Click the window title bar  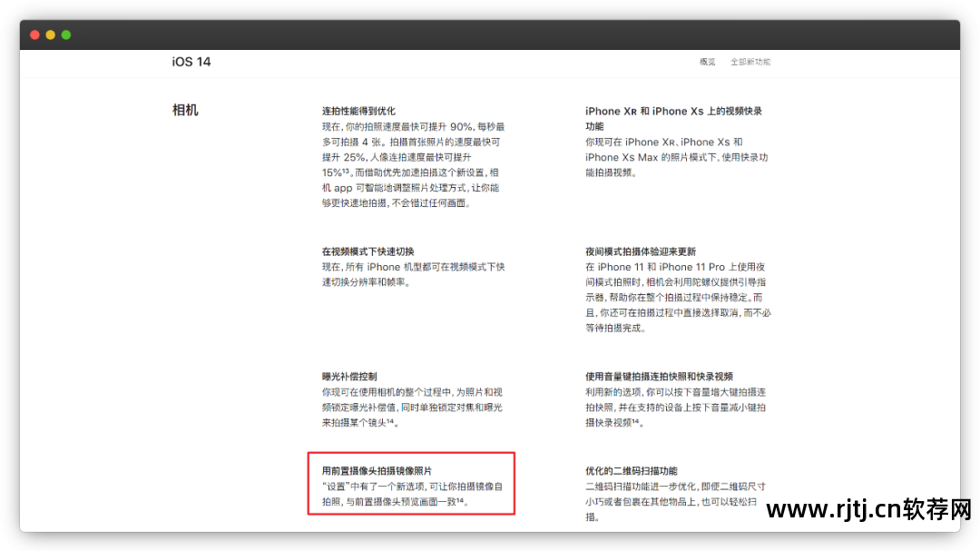[490, 34]
